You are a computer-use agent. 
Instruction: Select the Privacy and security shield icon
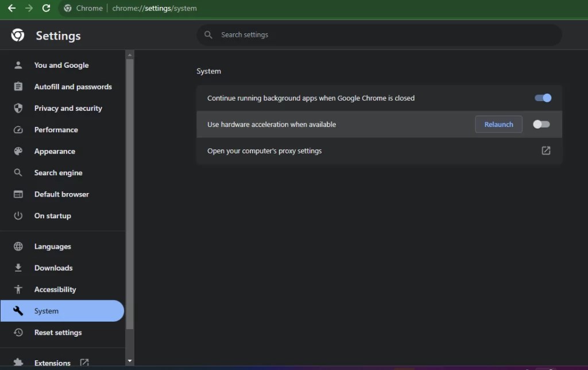click(x=19, y=108)
